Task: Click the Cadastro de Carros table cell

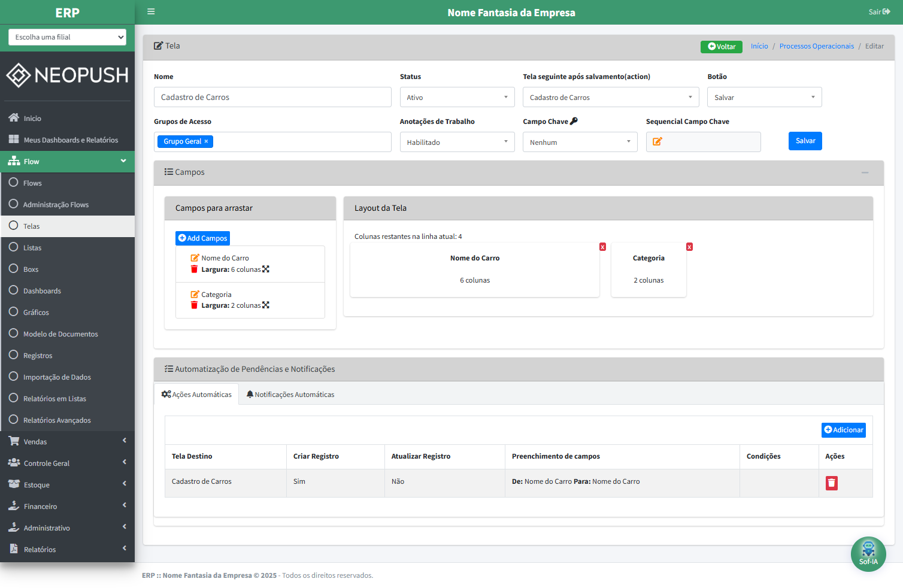Action: [x=226, y=482]
